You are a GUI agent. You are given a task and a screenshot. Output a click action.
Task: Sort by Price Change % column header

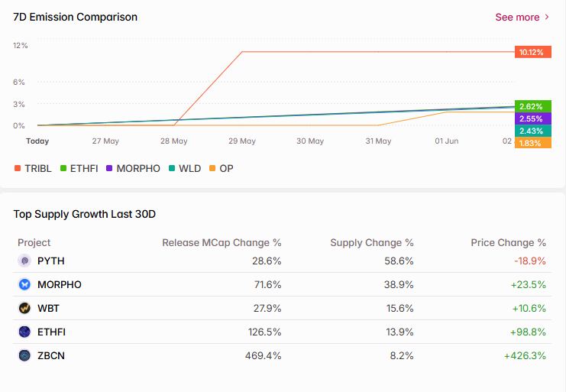click(x=508, y=242)
